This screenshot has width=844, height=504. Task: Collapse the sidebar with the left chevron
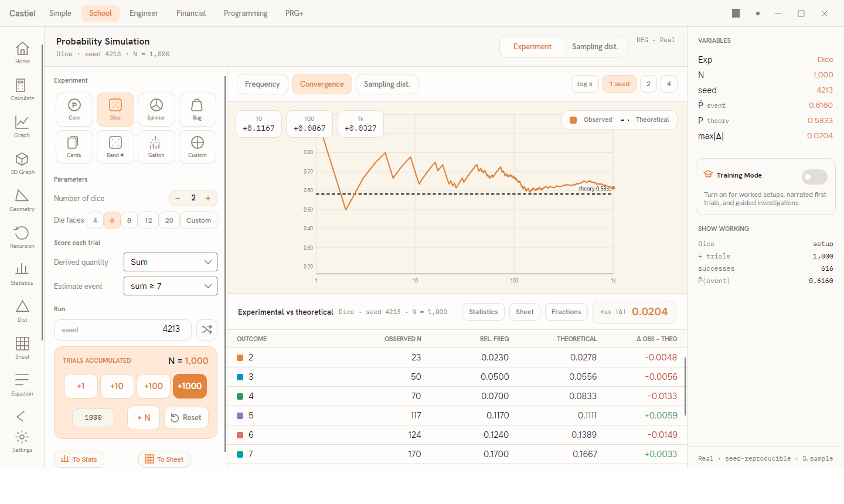[x=21, y=416]
